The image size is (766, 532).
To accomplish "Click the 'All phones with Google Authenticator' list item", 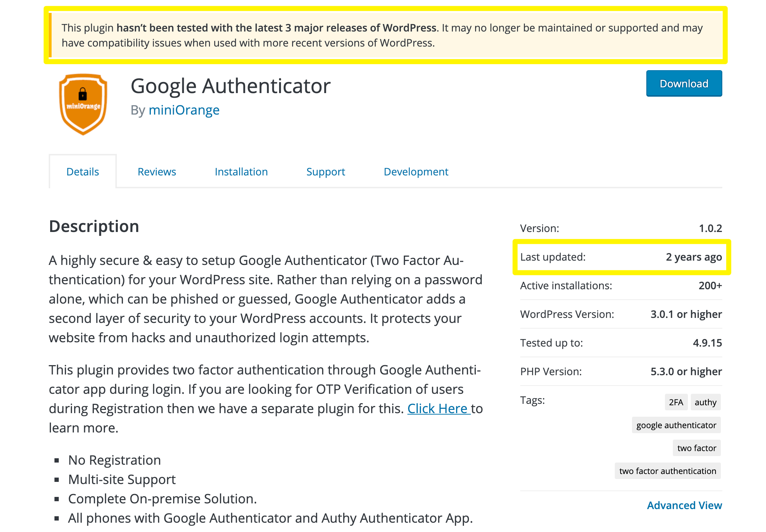I will 271,518.
